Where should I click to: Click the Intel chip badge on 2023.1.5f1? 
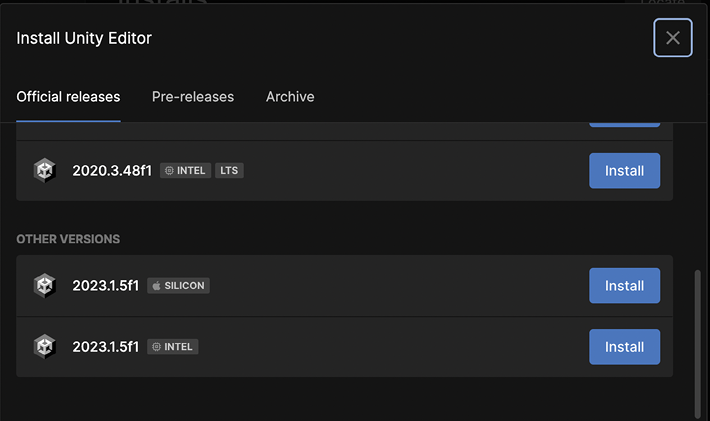[173, 347]
